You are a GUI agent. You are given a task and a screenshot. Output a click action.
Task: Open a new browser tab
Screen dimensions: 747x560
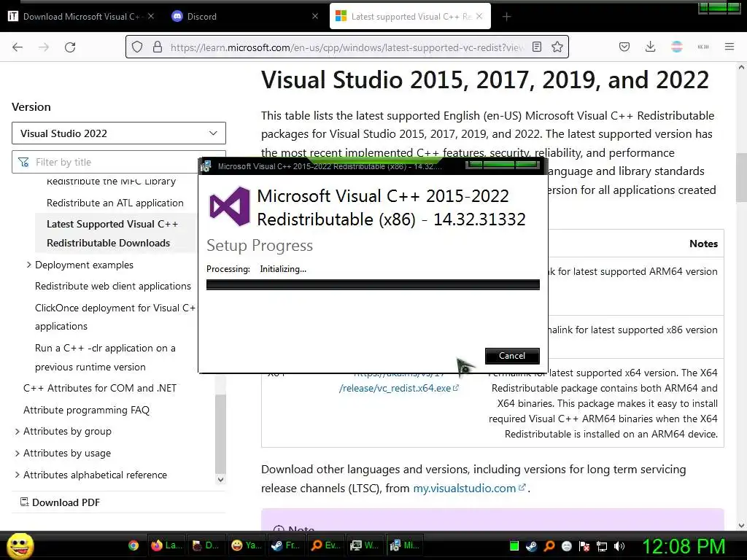[506, 17]
